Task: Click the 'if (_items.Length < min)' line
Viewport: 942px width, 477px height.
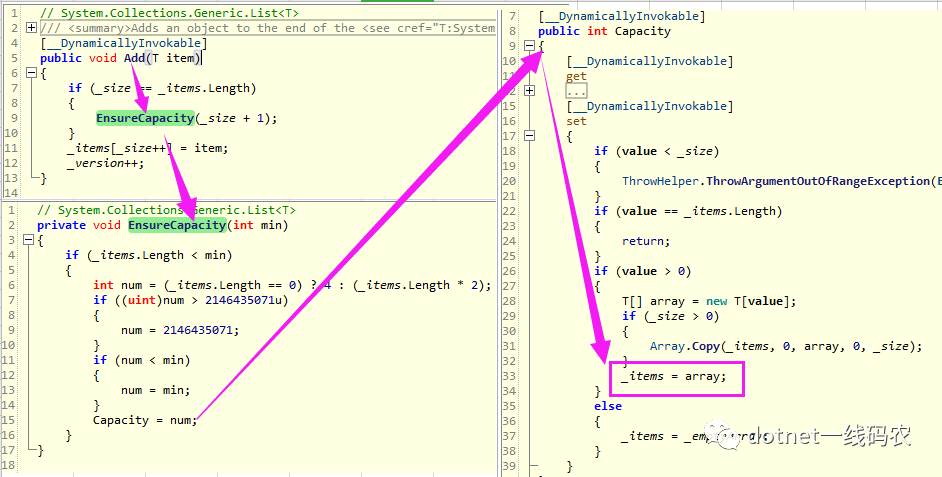Action: tap(148, 255)
